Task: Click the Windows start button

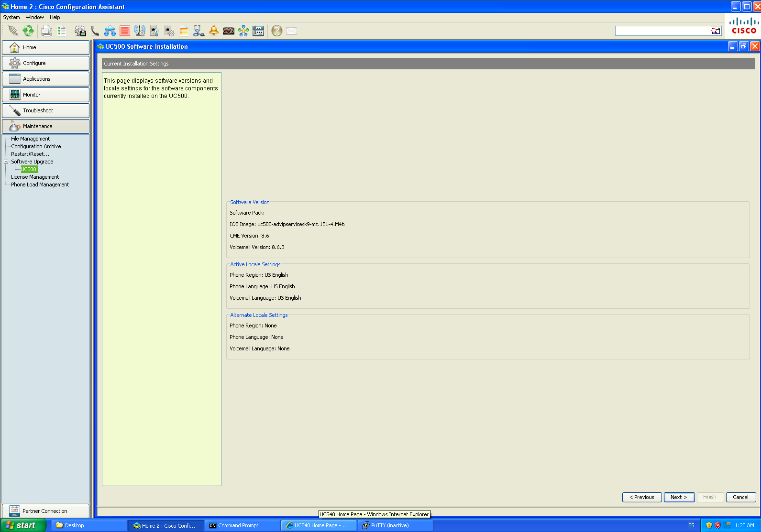Action: pos(23,525)
